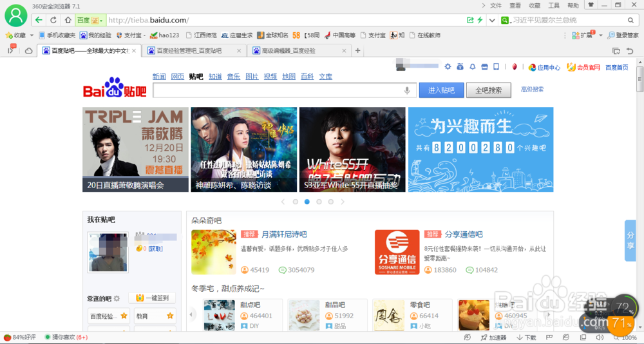The image size is (644, 344).
Task: Open the 百度首页 link
Action: pyautogui.click(x=617, y=68)
